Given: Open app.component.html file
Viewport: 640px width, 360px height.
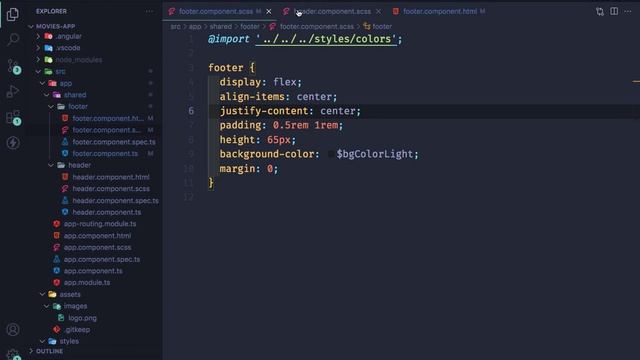Looking at the screenshot, I should [x=97, y=236].
